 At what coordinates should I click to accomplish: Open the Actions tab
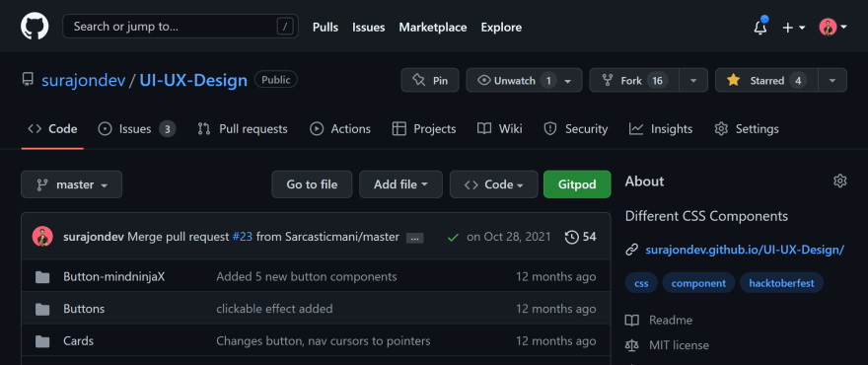pos(340,129)
